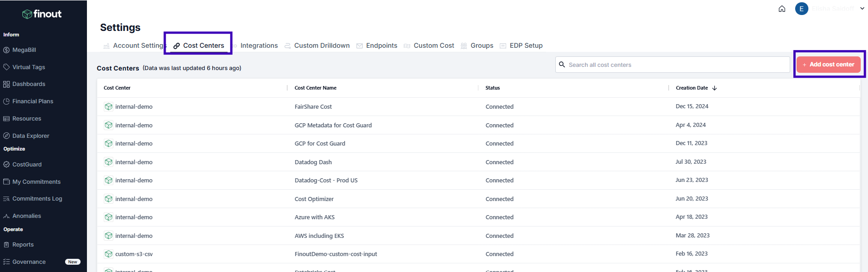Click cube icon beside FairShare Cost row

pos(108,107)
